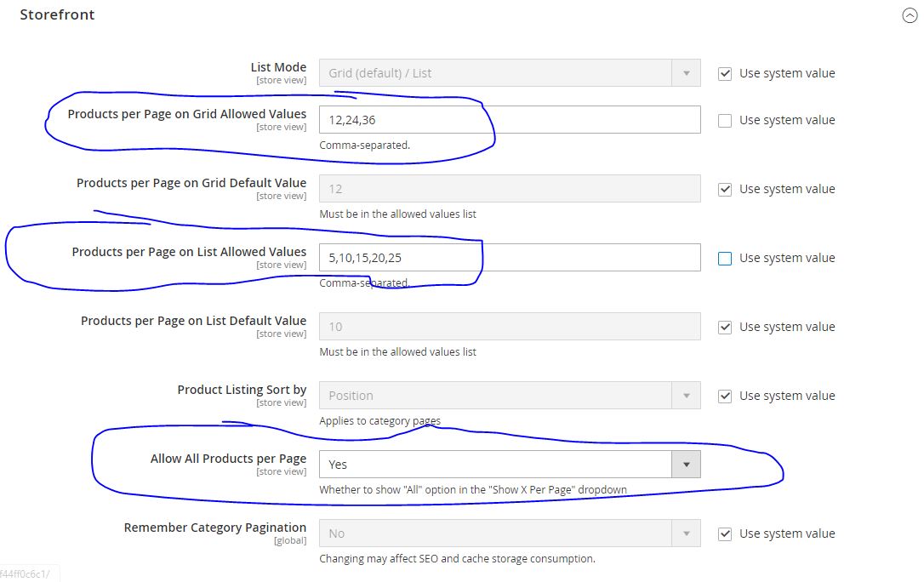Click the Storefront section heading
The image size is (924, 582).
pyautogui.click(x=57, y=14)
